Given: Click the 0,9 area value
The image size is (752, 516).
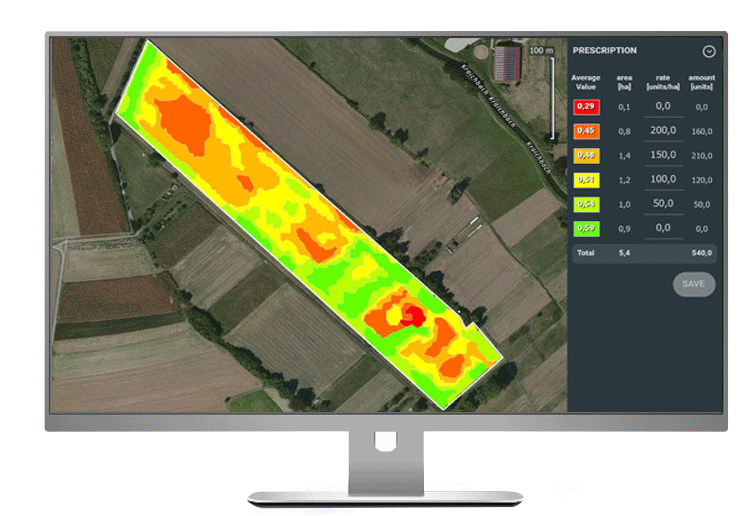Looking at the screenshot, I should click(x=624, y=229).
